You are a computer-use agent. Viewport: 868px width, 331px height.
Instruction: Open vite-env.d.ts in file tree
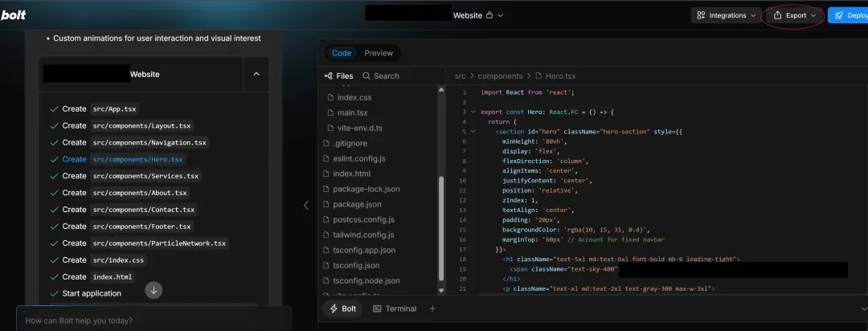coord(360,128)
